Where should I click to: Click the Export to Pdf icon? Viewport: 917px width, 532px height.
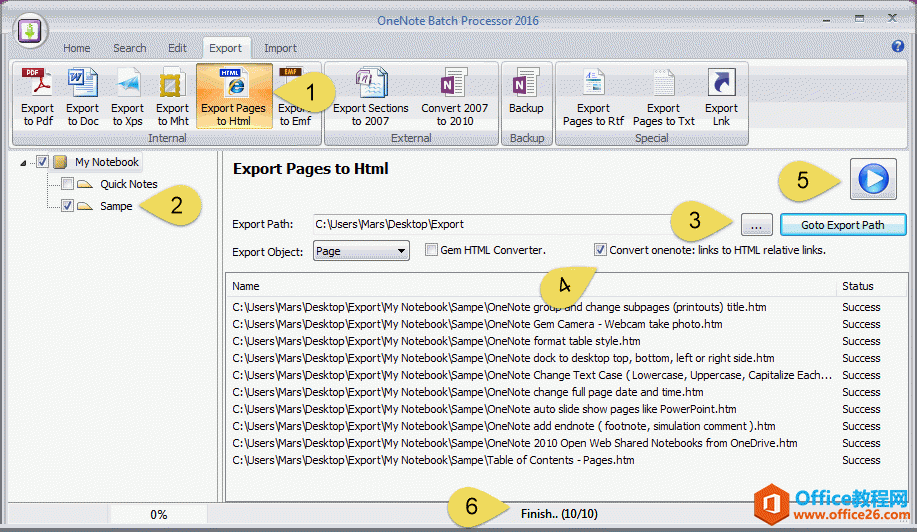point(37,96)
